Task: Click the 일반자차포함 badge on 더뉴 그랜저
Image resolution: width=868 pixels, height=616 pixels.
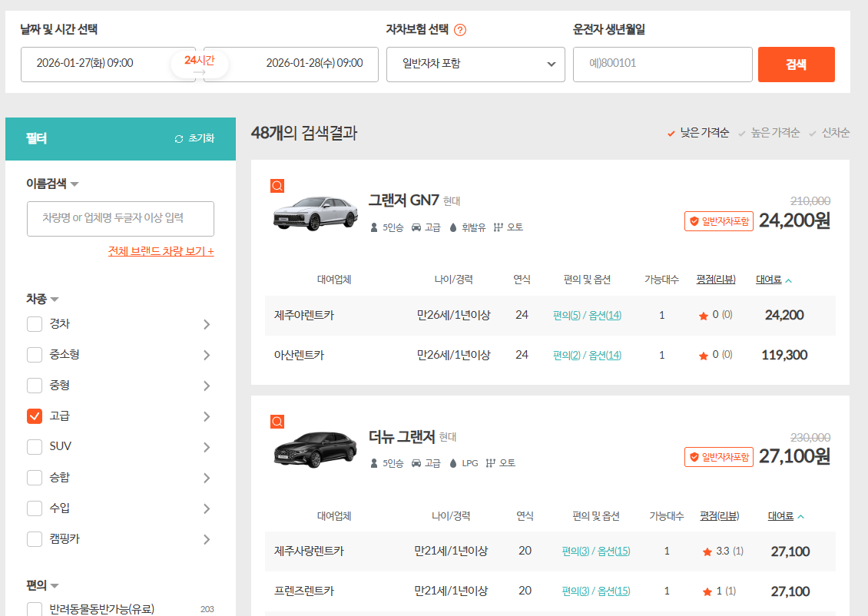Action: click(718, 457)
